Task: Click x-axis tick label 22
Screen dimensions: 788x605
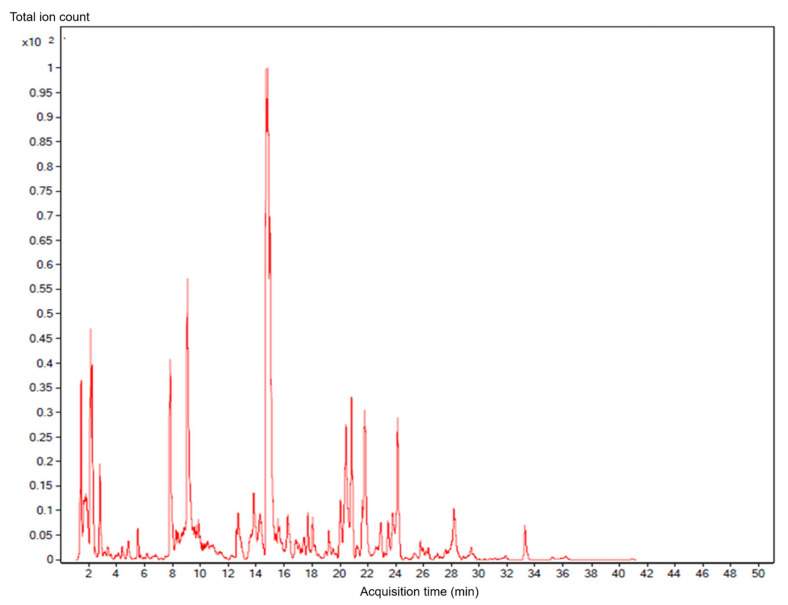Action: click(367, 573)
